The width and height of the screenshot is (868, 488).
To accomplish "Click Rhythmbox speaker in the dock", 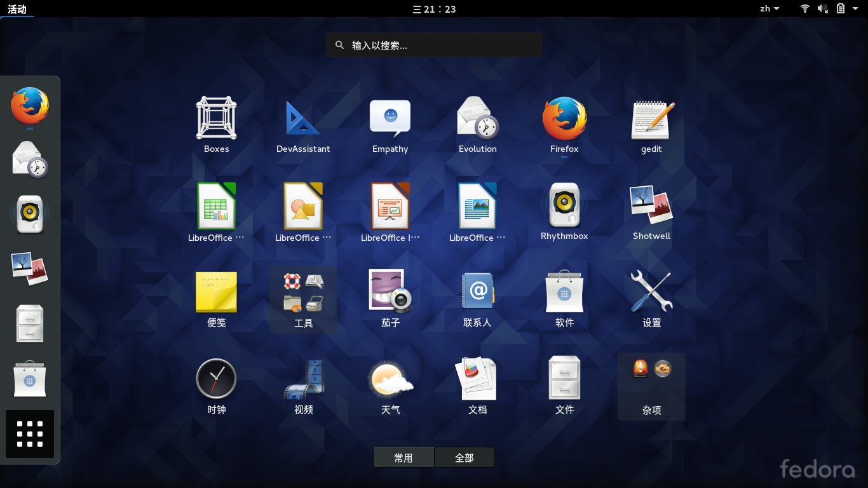I will pyautogui.click(x=30, y=214).
